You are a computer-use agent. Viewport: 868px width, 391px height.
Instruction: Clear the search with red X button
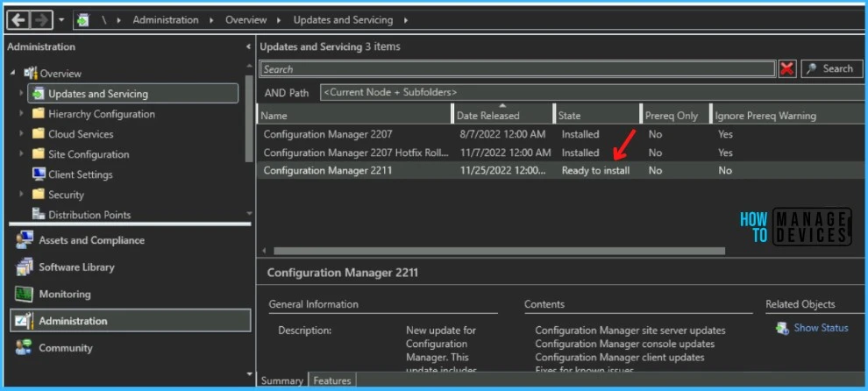coord(786,69)
